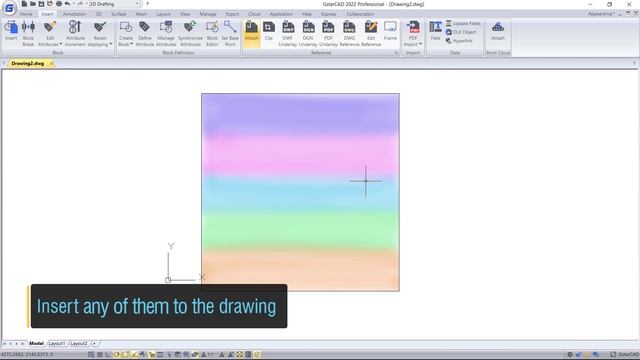This screenshot has width=640, height=360.
Task: Select the Define Attribute tool
Action: (144, 33)
